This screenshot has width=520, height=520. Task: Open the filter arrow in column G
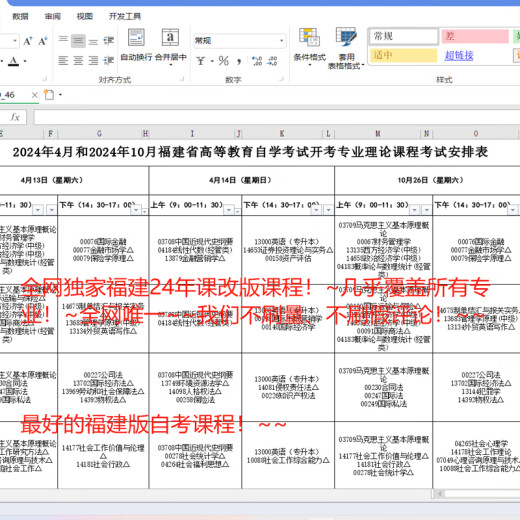click(136, 210)
